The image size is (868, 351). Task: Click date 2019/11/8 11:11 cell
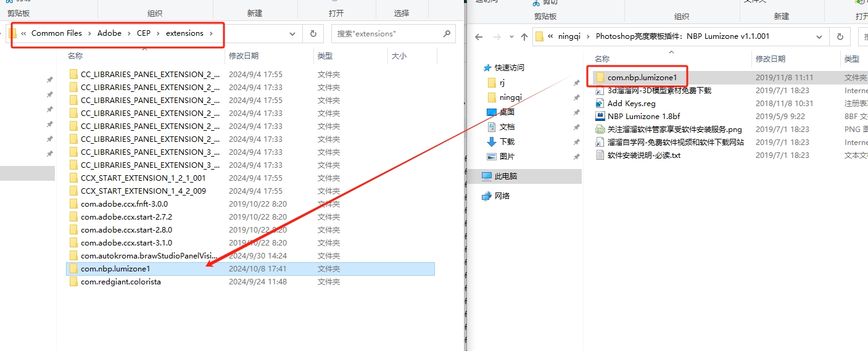[785, 77]
